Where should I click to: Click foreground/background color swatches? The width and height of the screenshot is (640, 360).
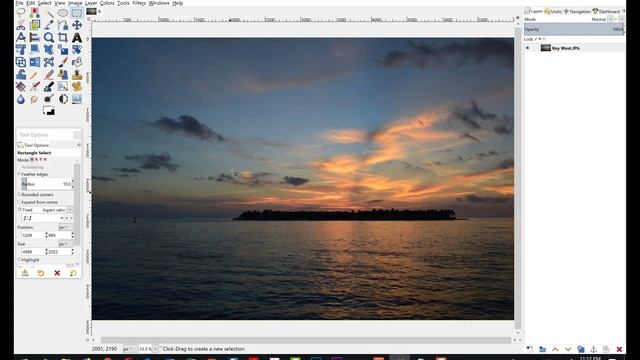coord(49,111)
